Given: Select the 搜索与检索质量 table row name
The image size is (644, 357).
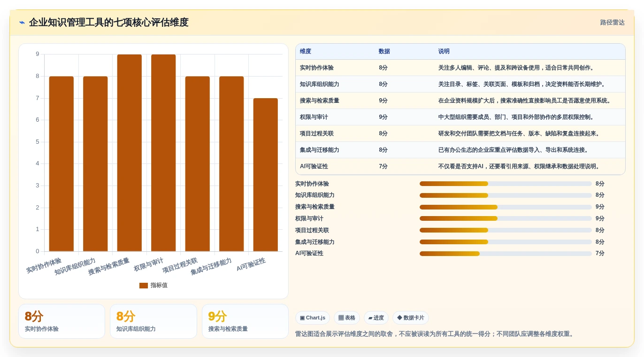Looking at the screenshot, I should tap(320, 101).
